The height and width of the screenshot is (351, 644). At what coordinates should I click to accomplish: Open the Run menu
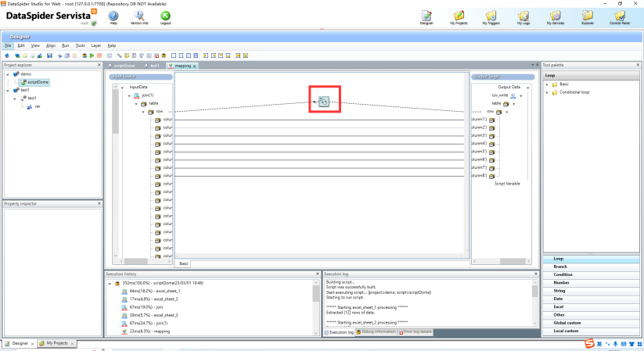tap(65, 45)
